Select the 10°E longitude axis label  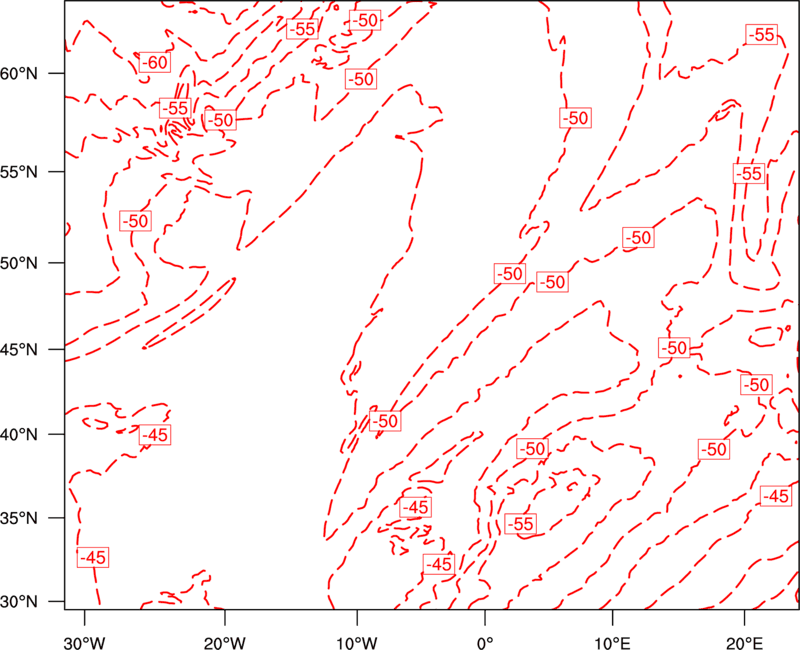pyautogui.click(x=613, y=642)
